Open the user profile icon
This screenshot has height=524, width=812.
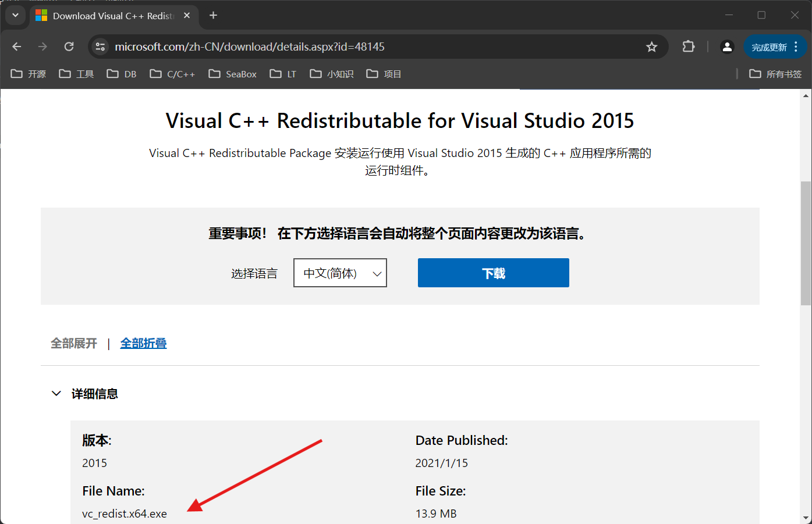(727, 47)
